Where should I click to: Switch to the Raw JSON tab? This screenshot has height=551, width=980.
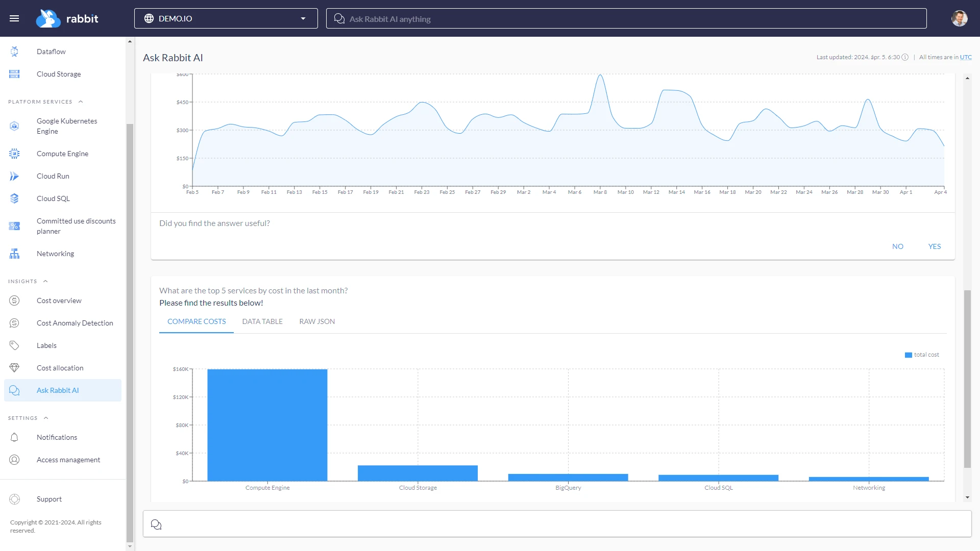pyautogui.click(x=317, y=321)
